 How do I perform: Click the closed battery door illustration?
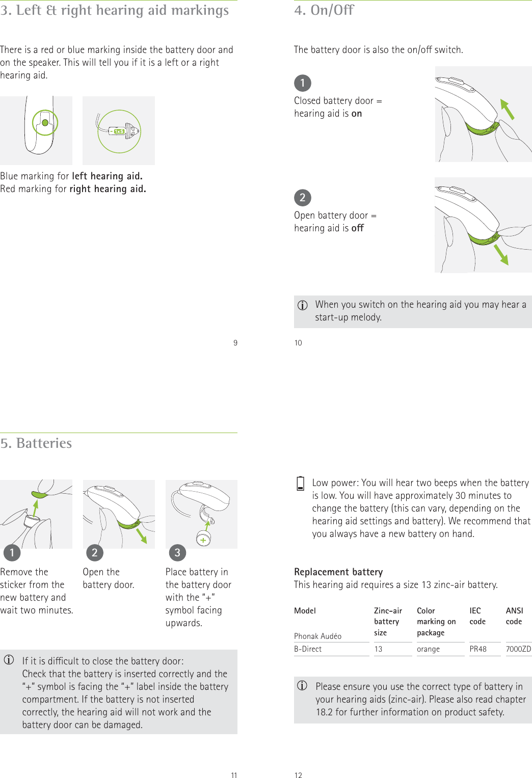pos(483,114)
